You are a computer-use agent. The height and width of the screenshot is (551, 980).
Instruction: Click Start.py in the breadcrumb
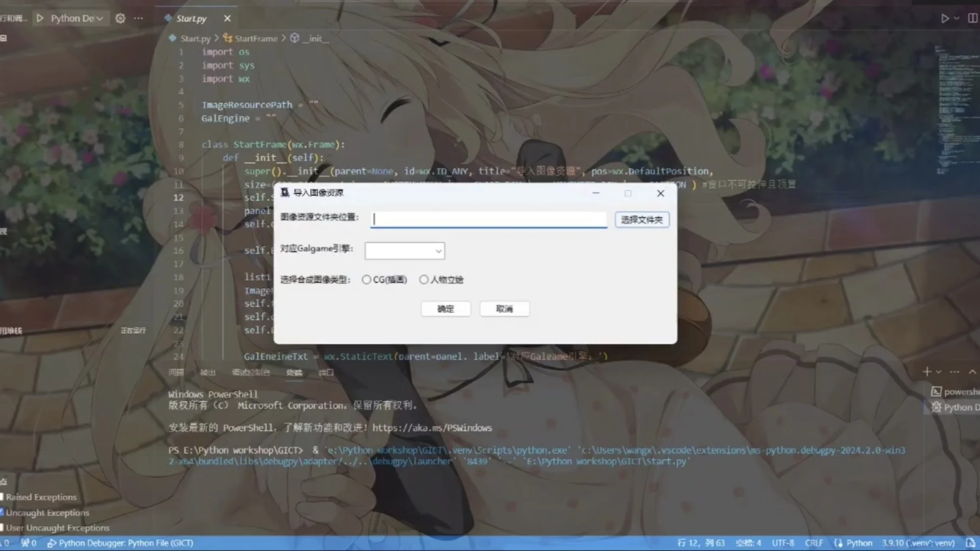(195, 38)
